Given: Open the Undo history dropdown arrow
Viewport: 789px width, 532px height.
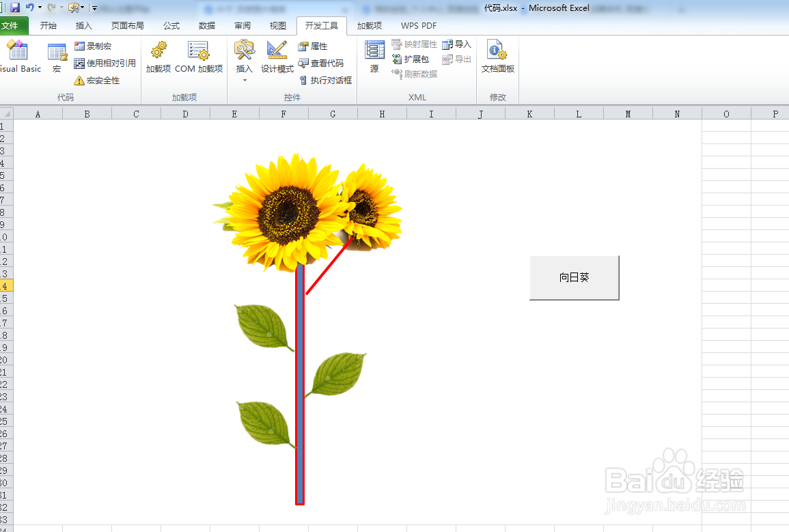Looking at the screenshot, I should pos(40,8).
